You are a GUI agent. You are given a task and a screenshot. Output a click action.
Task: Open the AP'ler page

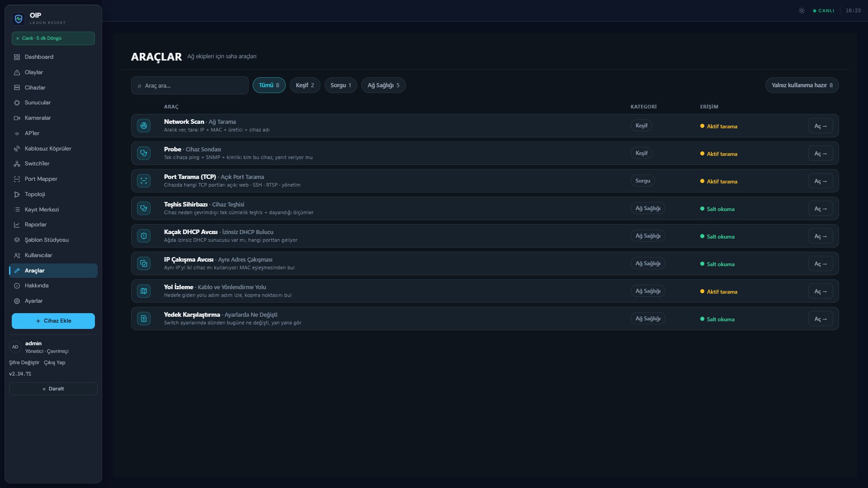[x=53, y=133]
